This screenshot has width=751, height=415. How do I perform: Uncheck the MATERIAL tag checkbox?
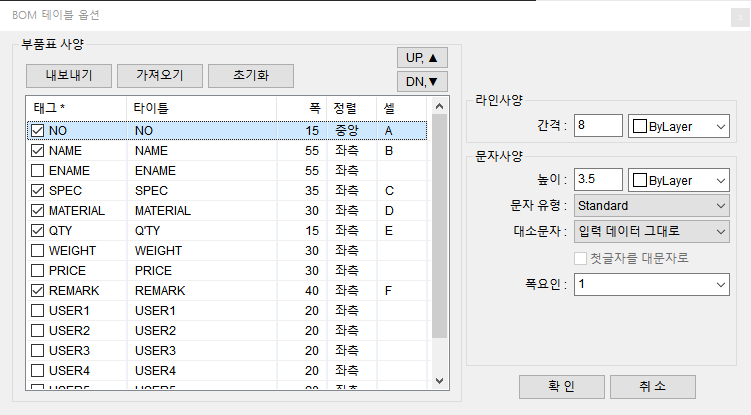[37, 211]
